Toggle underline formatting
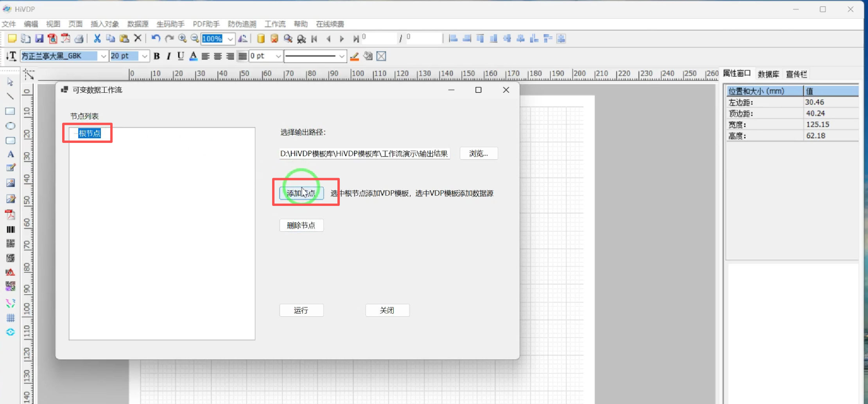 (180, 56)
